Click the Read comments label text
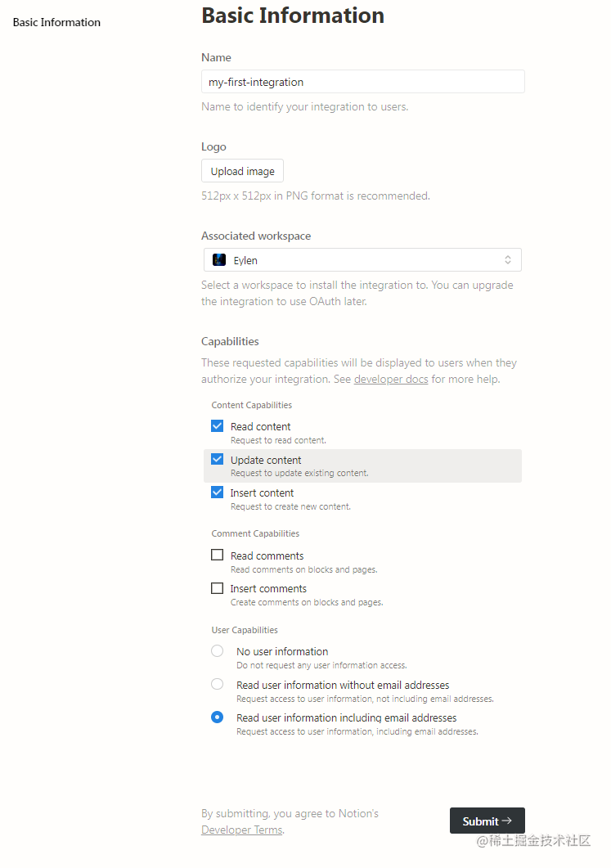The image size is (611, 868). (x=267, y=555)
